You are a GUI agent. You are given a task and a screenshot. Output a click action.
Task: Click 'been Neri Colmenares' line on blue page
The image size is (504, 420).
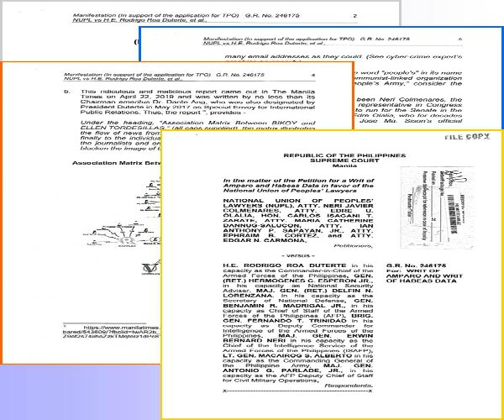[x=409, y=99]
